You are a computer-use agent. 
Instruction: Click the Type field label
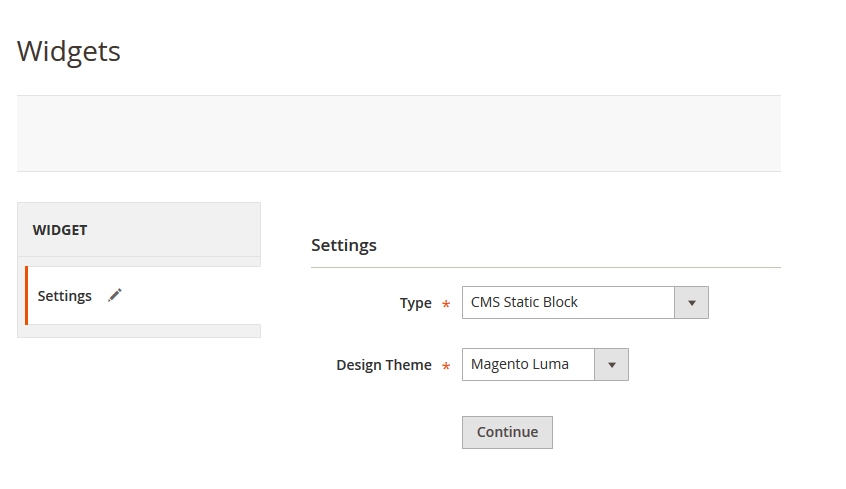pos(415,303)
